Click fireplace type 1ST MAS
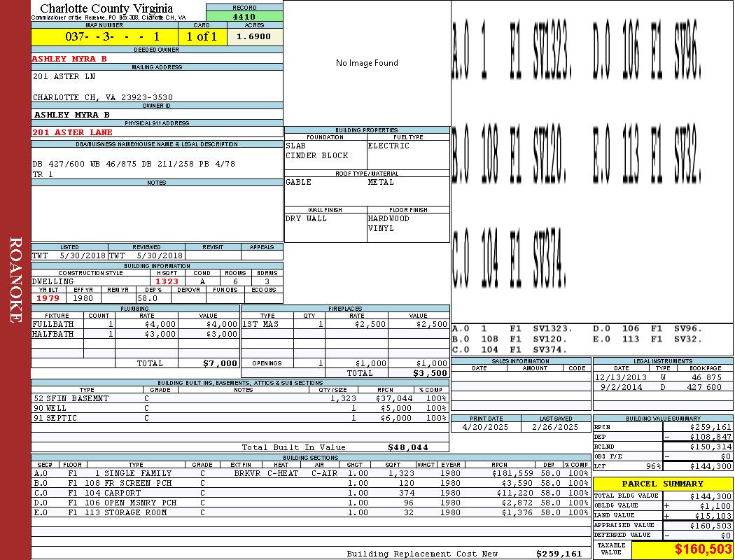 click(x=260, y=324)
